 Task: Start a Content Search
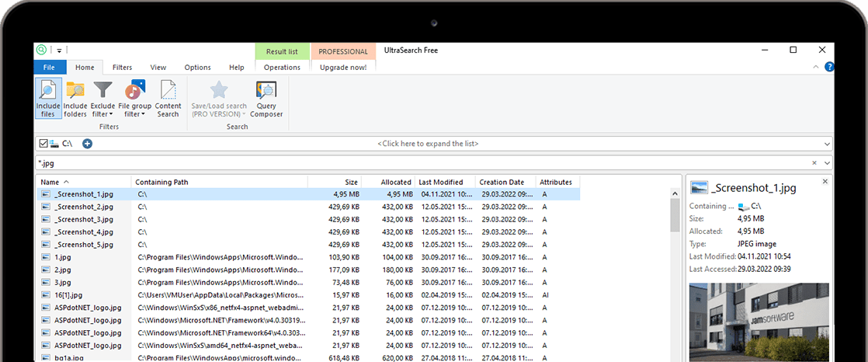pos(168,99)
